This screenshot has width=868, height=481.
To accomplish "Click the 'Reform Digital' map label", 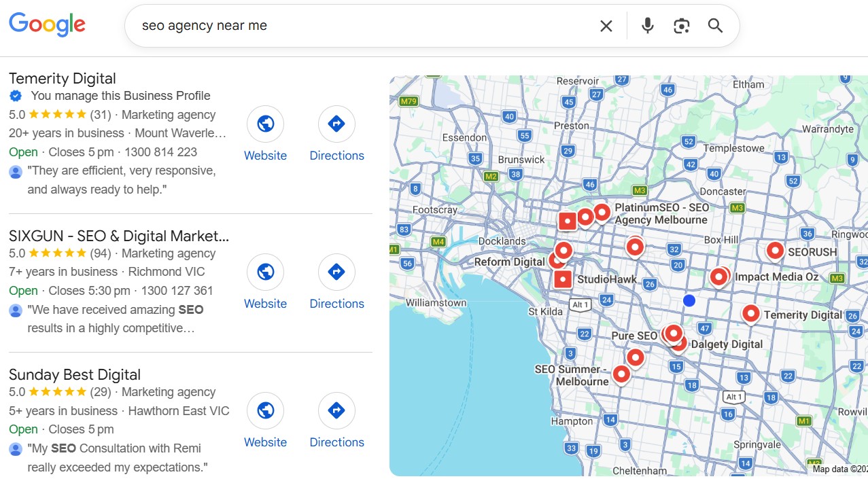I will pyautogui.click(x=510, y=262).
